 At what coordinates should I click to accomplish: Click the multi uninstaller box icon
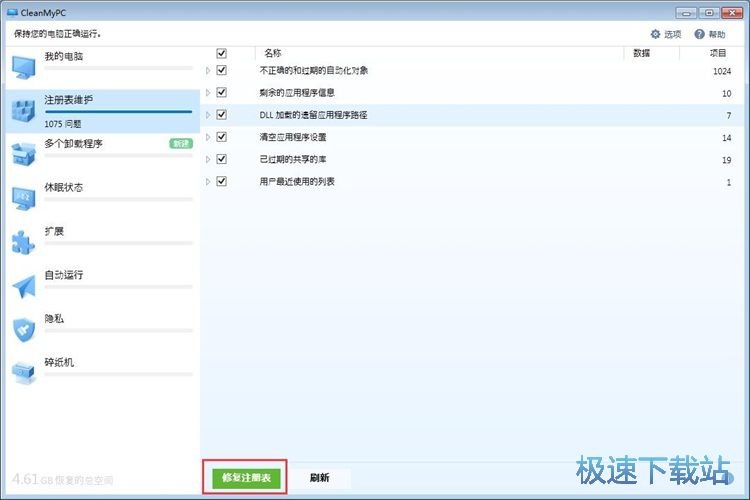pos(23,154)
